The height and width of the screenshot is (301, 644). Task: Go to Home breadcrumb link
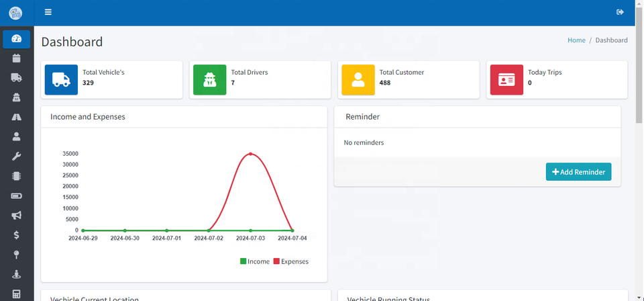point(576,40)
